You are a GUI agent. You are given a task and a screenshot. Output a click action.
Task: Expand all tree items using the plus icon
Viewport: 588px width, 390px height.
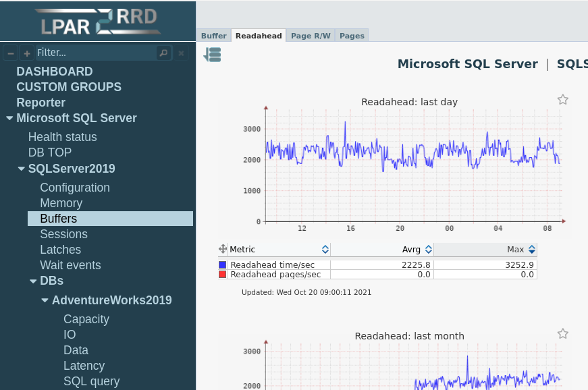click(26, 52)
